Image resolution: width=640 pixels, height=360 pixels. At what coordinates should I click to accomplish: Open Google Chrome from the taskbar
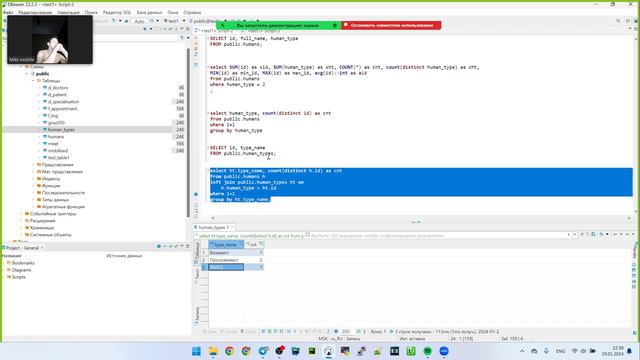(229, 351)
